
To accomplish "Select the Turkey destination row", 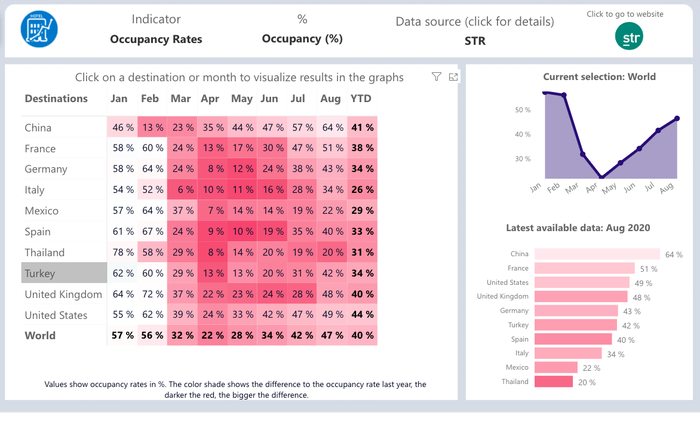I will [x=64, y=273].
